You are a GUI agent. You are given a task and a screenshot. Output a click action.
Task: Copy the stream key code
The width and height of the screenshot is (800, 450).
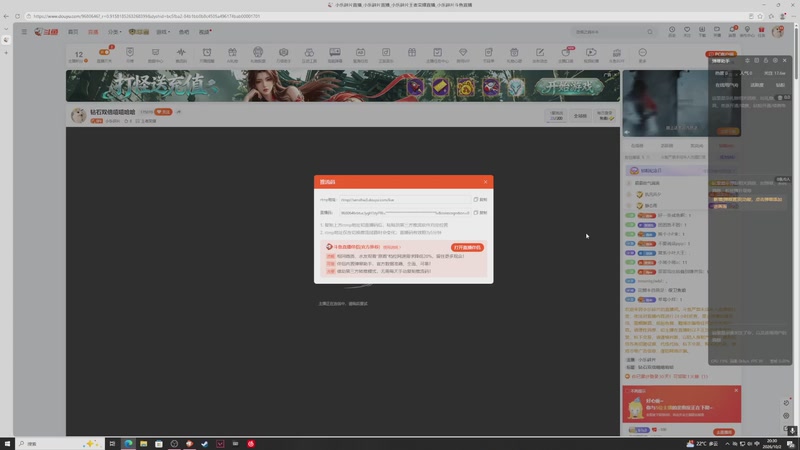point(480,213)
